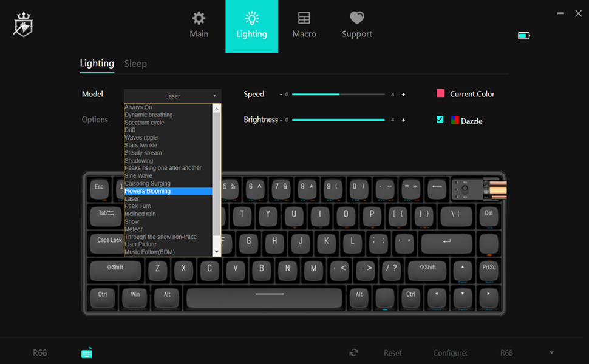Viewport: 589px width, 364px height.
Task: Click the Macro grid icon
Action: (x=304, y=19)
